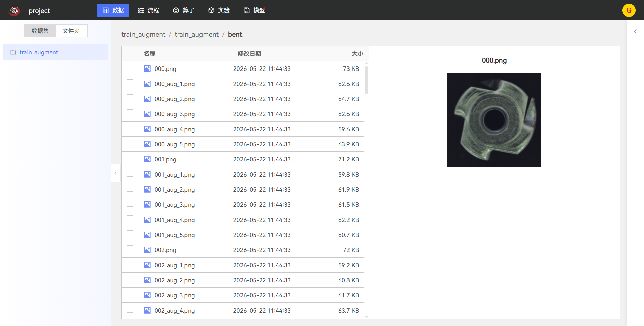
Task: Click image icon of 002_aug_3.png
Action: pos(147,295)
